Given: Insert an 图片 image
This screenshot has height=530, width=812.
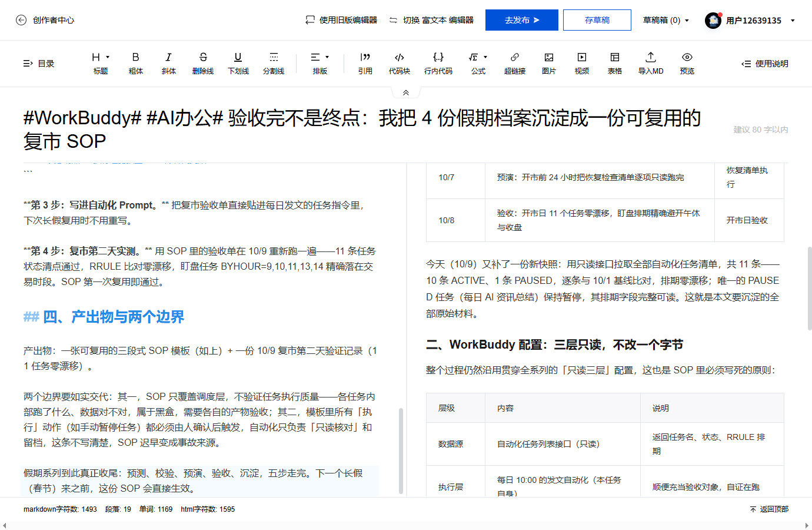Looking at the screenshot, I should (x=549, y=63).
